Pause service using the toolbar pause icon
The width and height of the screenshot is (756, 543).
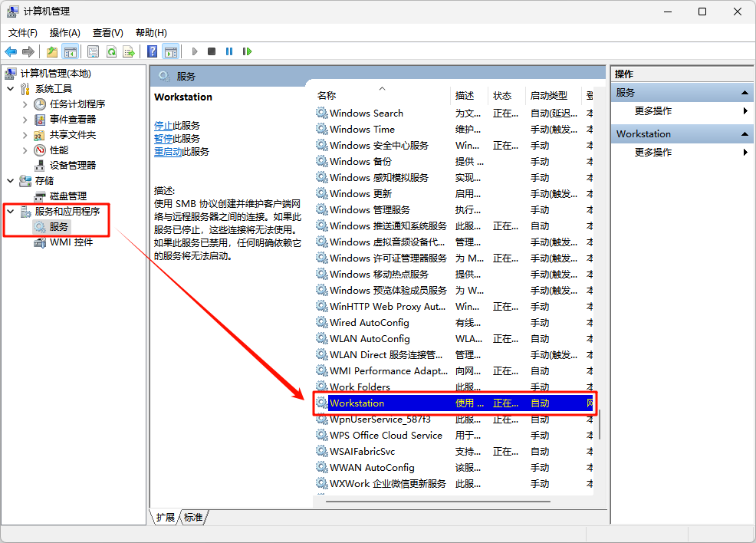pos(229,51)
